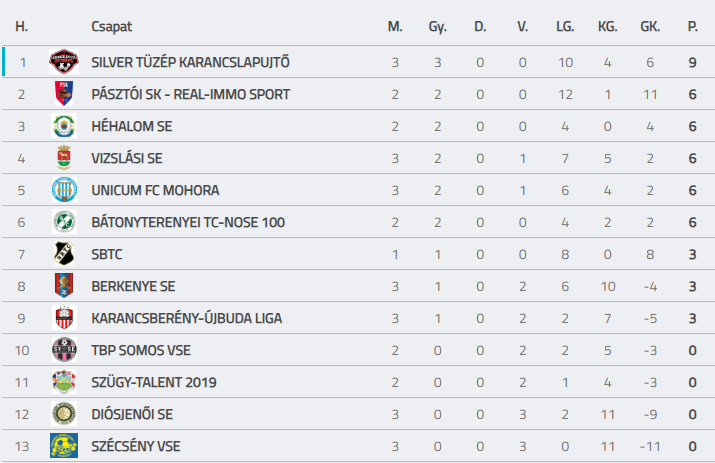Select the VIZSLÁSI SE team name
715x463 pixels.
(127, 158)
